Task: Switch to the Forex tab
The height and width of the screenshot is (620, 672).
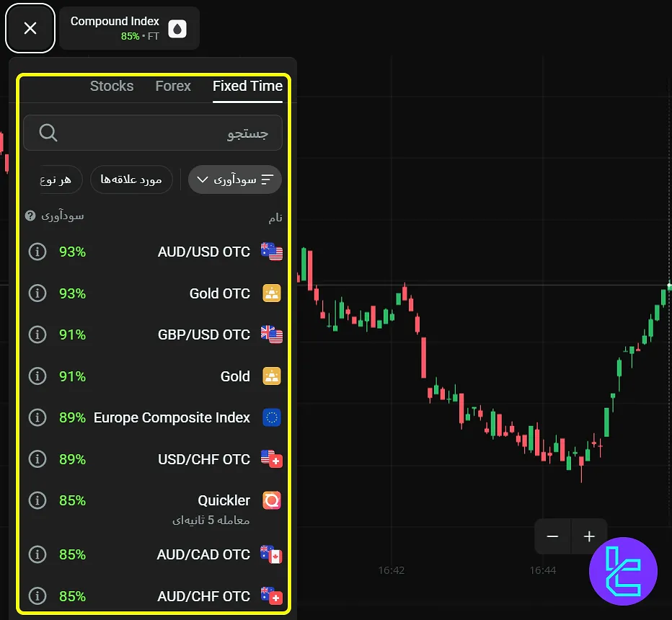Action: tap(173, 86)
